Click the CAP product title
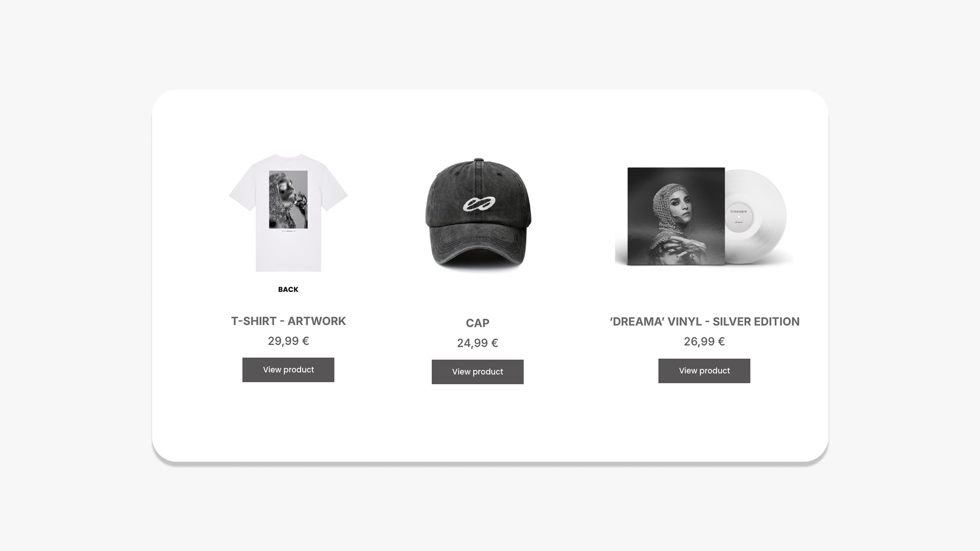980x551 pixels. coord(477,323)
